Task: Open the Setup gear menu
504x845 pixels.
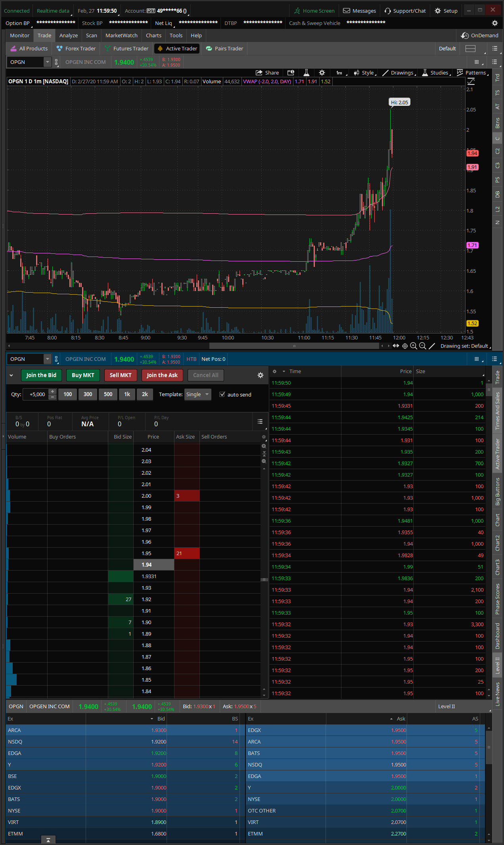Action: [446, 11]
